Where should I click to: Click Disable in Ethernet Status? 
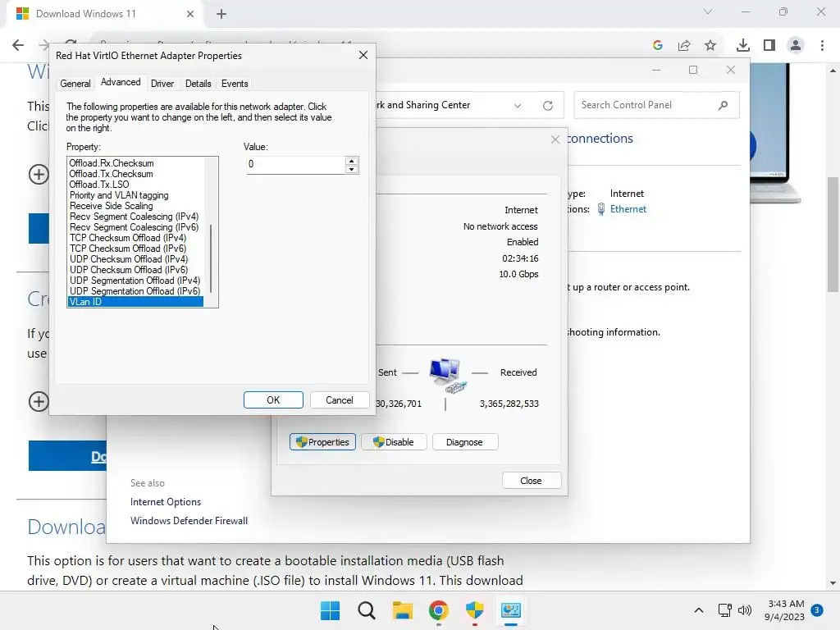pos(394,442)
